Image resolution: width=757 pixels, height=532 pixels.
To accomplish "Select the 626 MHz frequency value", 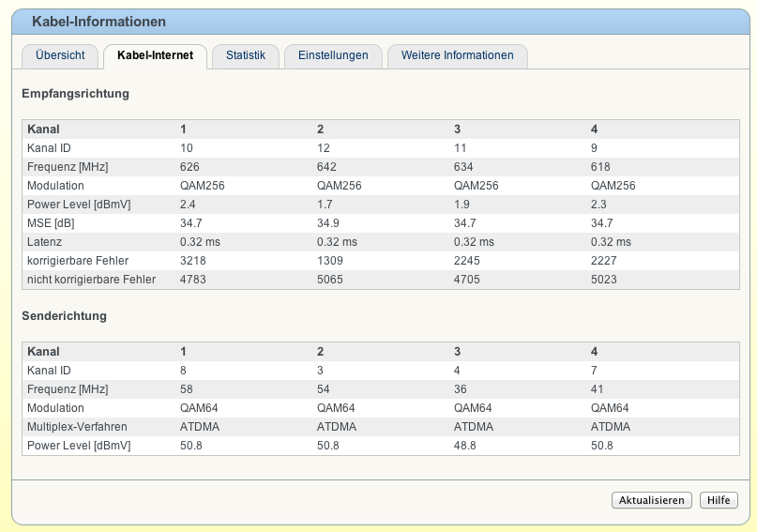I will tap(189, 167).
